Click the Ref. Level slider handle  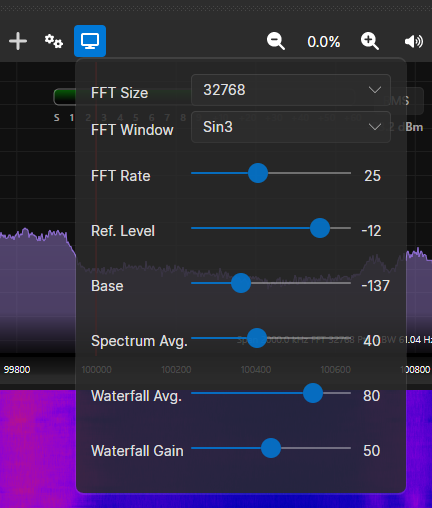point(320,228)
